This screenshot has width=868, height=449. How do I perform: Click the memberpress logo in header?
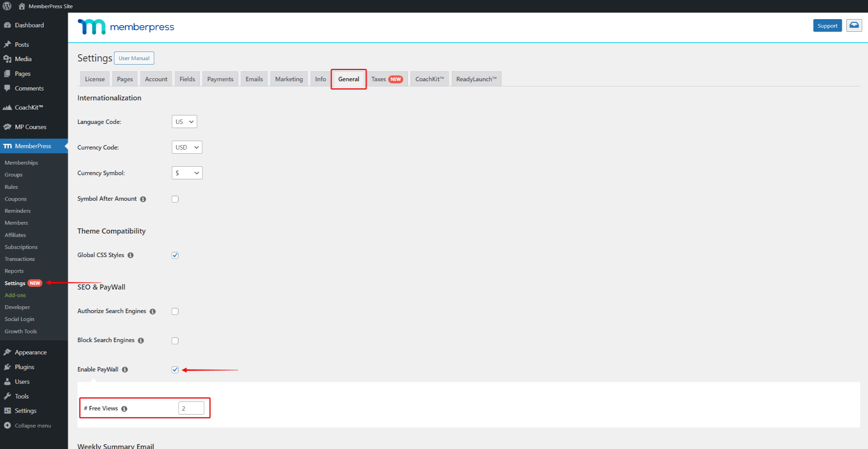[126, 27]
